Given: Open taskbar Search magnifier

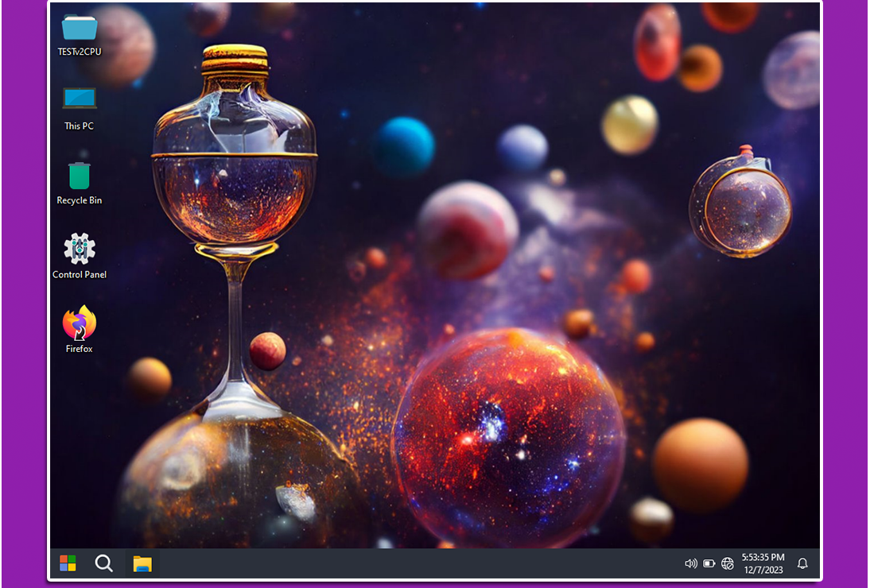Looking at the screenshot, I should (x=104, y=563).
